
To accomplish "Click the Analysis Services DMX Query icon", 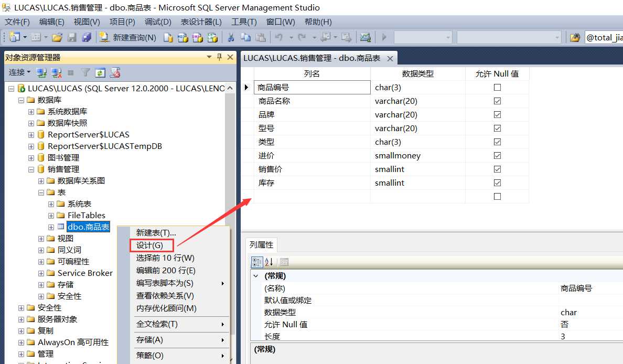I will click(198, 37).
